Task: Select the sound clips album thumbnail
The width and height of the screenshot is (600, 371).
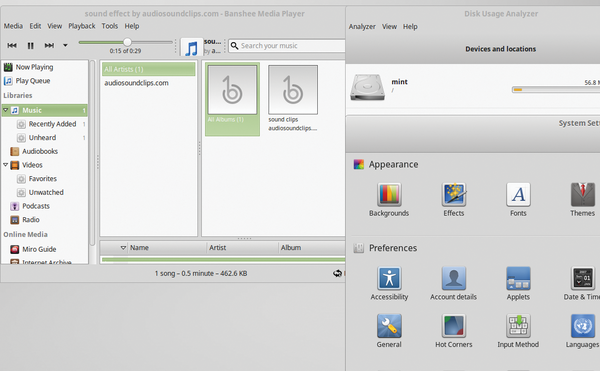Action: point(293,99)
